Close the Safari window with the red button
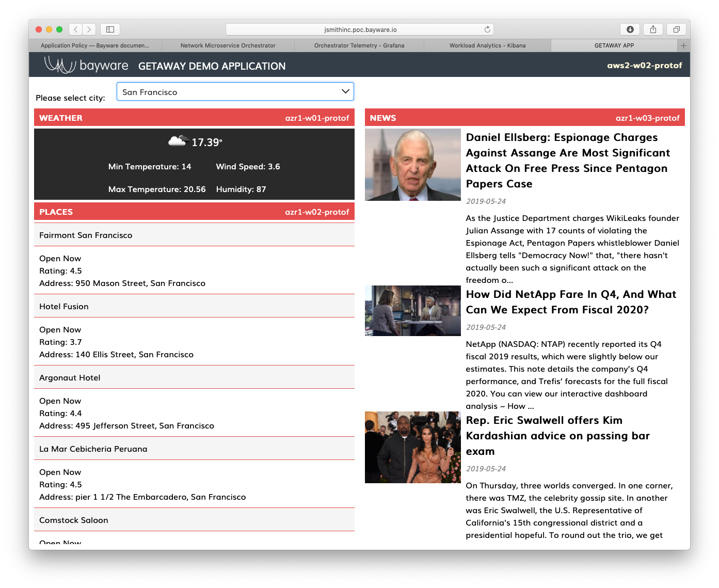Screen dimensions: 719x588 38,29
